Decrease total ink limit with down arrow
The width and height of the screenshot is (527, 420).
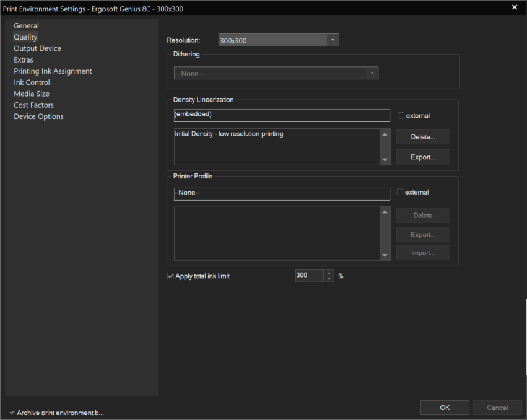pos(329,279)
